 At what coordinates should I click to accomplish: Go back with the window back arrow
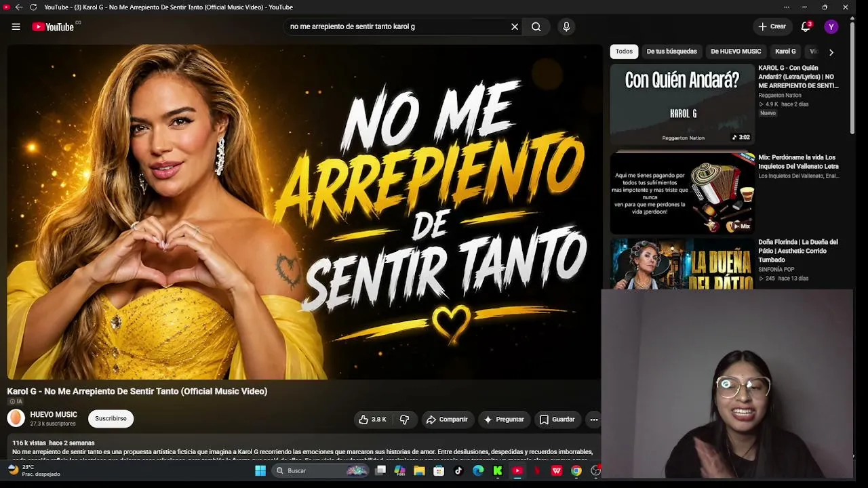pyautogui.click(x=18, y=7)
